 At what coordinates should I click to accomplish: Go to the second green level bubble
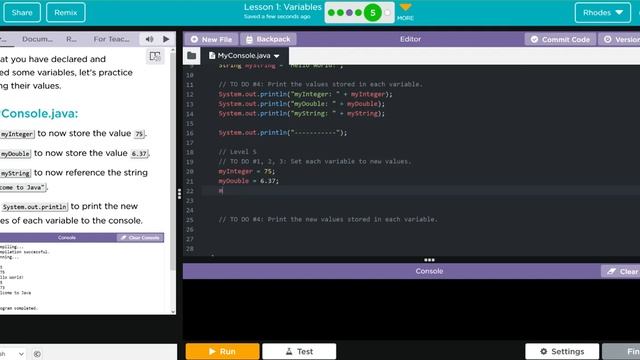[x=340, y=13]
